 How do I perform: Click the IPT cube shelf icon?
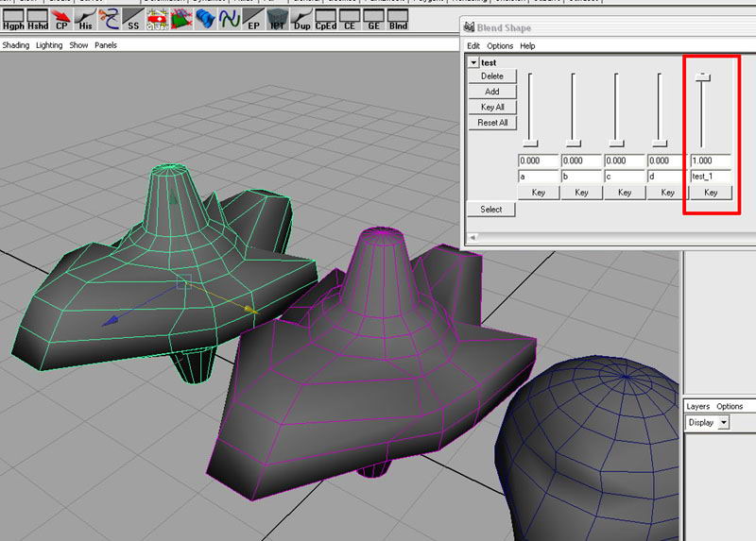coord(278,19)
